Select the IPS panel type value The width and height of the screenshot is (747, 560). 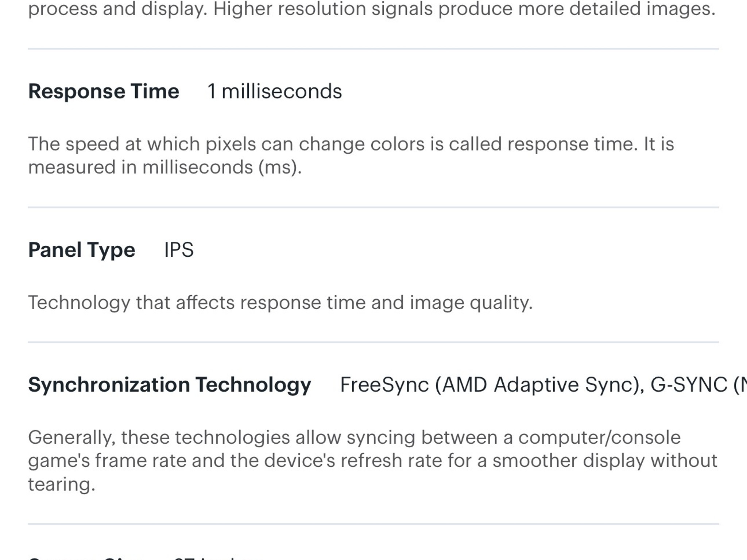[179, 250]
